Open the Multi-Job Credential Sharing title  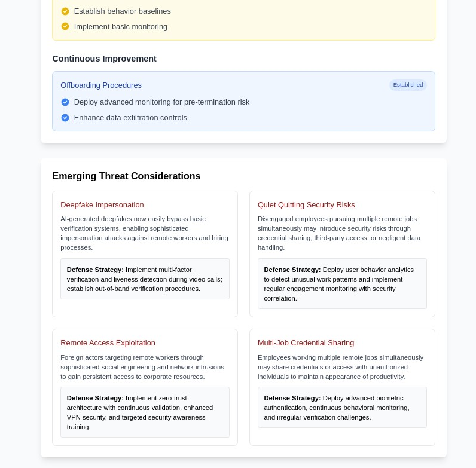pyautogui.click(x=306, y=343)
